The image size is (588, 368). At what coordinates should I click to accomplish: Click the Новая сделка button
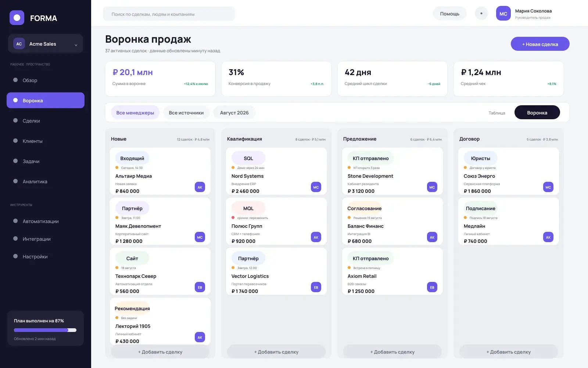click(540, 44)
